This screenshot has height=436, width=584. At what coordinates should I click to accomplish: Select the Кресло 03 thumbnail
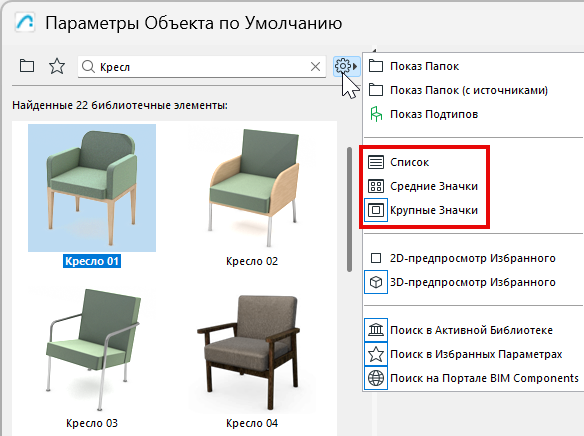(x=92, y=350)
